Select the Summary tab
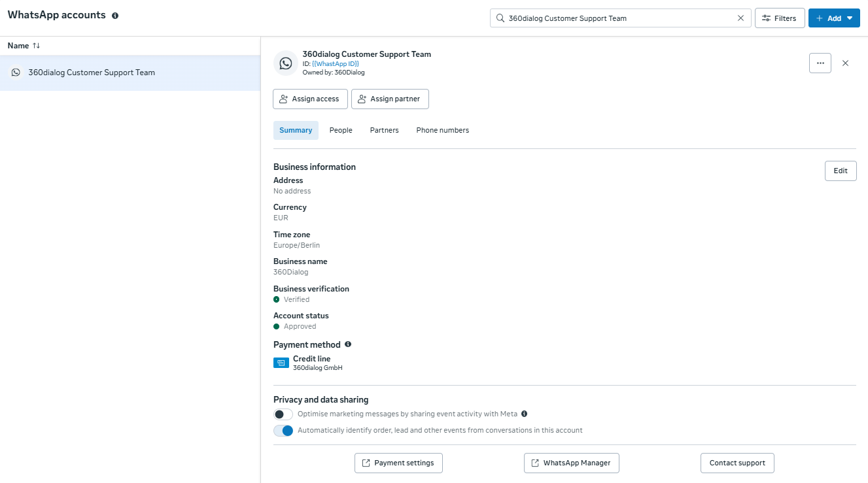This screenshot has width=868, height=483. [x=296, y=130]
